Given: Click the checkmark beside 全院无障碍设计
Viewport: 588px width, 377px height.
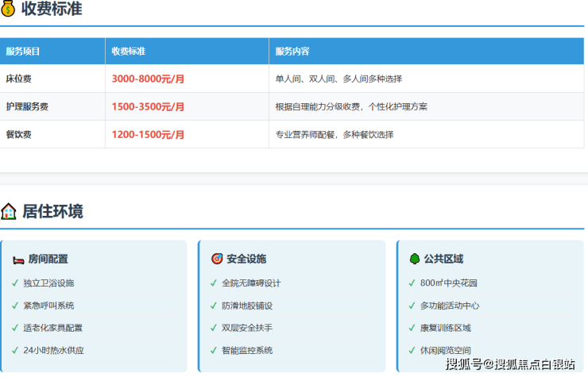Looking at the screenshot, I should (x=213, y=283).
